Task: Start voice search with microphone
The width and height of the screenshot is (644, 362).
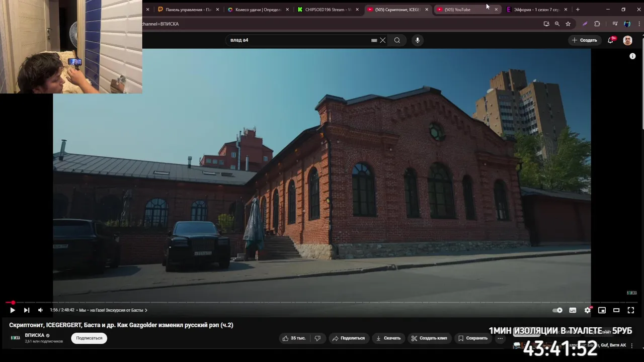Action: tap(418, 40)
